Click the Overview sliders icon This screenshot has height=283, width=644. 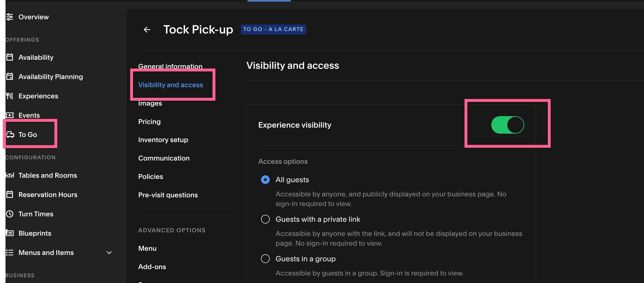[x=10, y=17]
